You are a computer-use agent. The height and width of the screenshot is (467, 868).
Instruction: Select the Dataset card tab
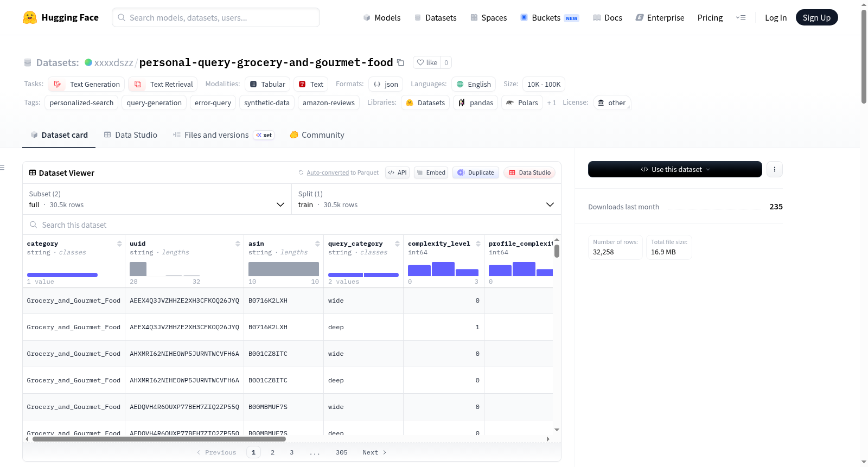pos(59,135)
